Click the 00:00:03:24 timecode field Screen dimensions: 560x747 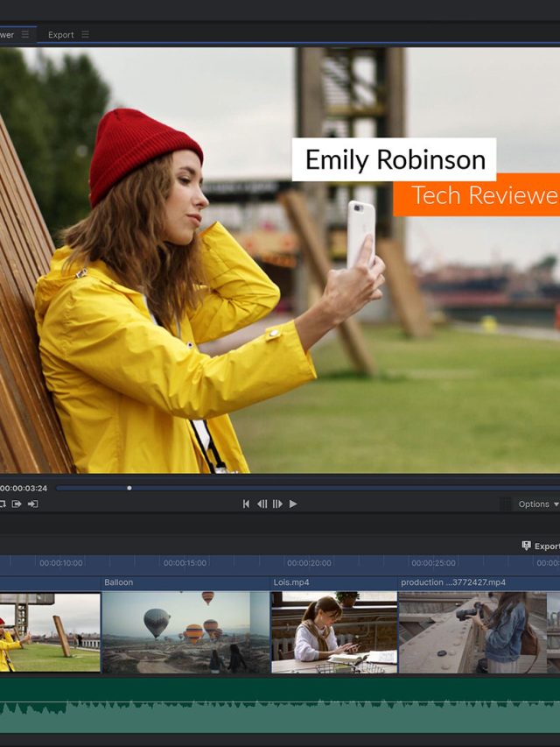(x=24, y=488)
